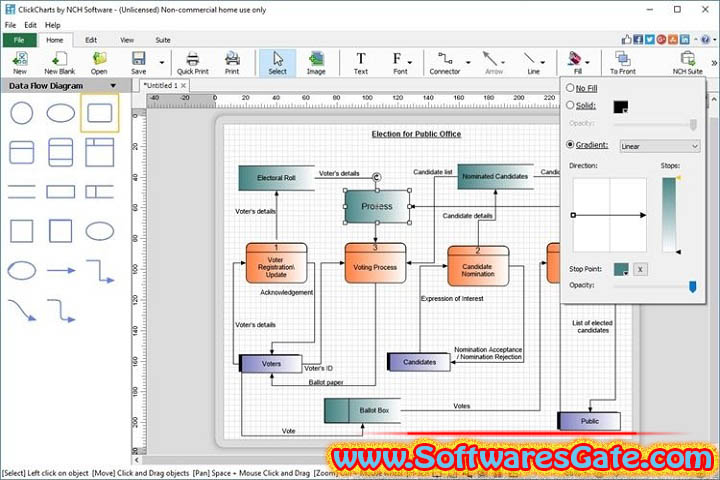
Task: Open the NCH Suite toolbox icon
Action: (687, 63)
